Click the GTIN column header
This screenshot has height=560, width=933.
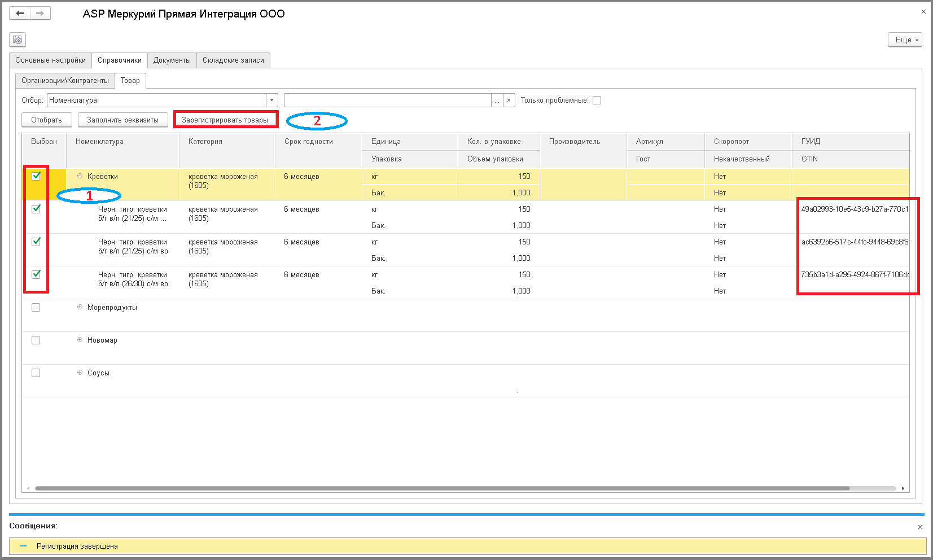pyautogui.click(x=851, y=159)
